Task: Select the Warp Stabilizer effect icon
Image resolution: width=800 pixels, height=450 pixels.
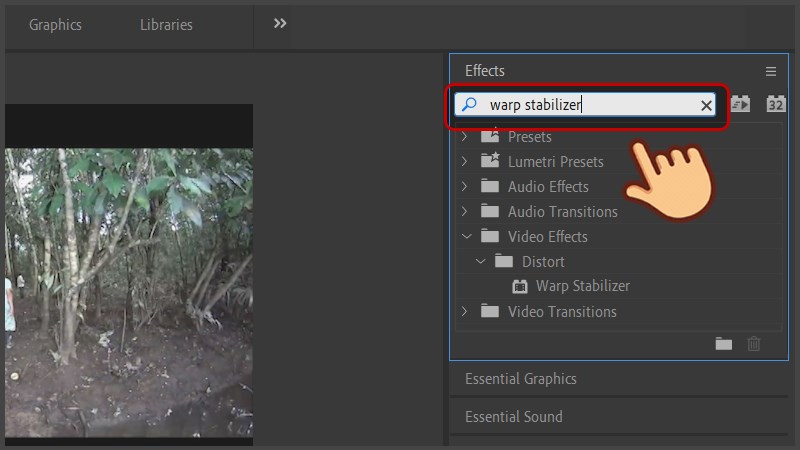Action: [519, 286]
